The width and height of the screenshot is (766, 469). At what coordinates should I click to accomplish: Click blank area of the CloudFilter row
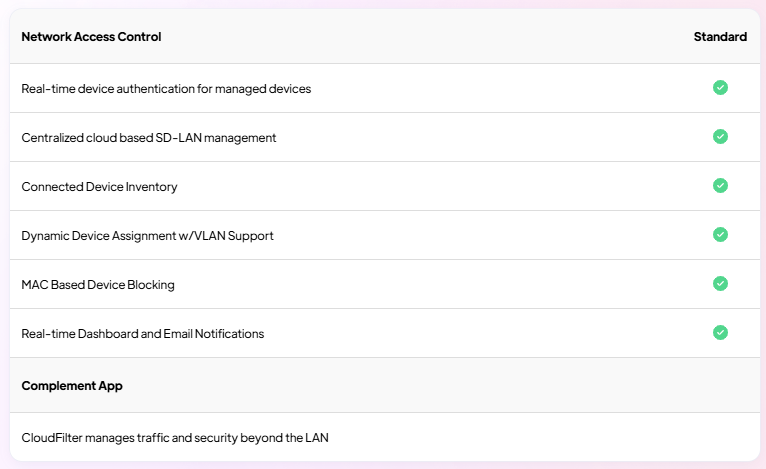(x=537, y=437)
